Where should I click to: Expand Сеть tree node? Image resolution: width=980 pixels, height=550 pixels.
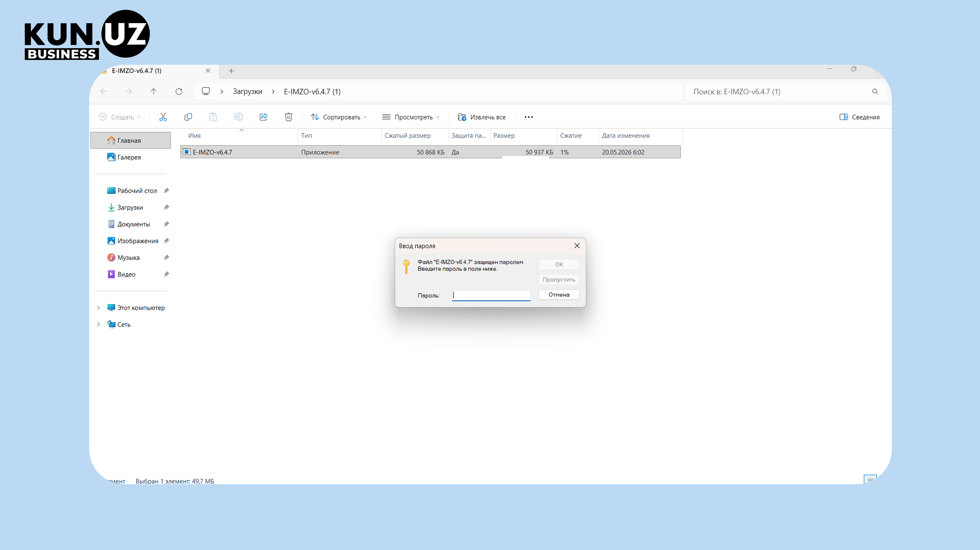coord(98,324)
